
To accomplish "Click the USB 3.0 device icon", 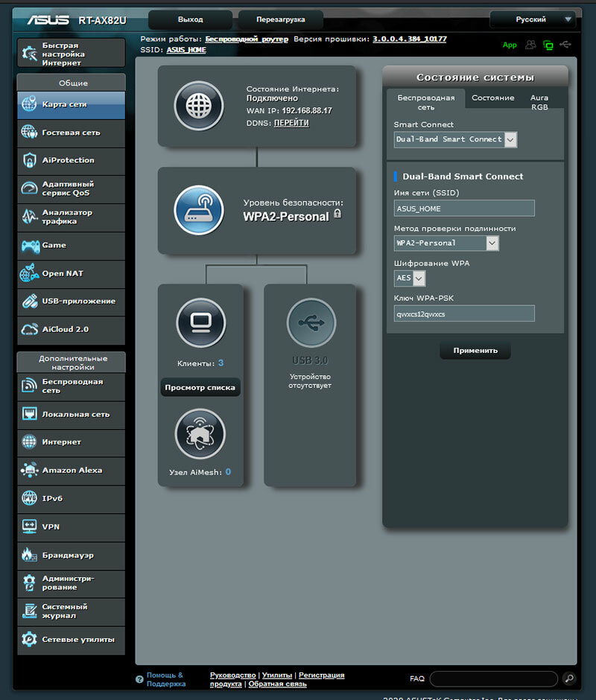I will pyautogui.click(x=311, y=322).
